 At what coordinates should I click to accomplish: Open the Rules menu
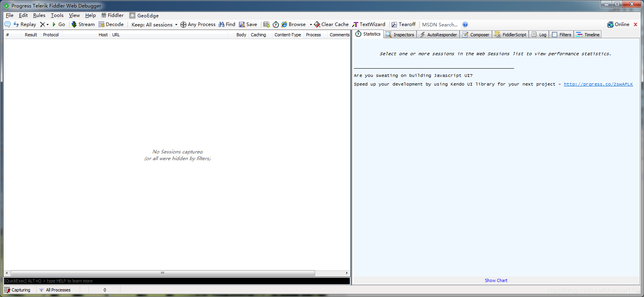coord(39,15)
